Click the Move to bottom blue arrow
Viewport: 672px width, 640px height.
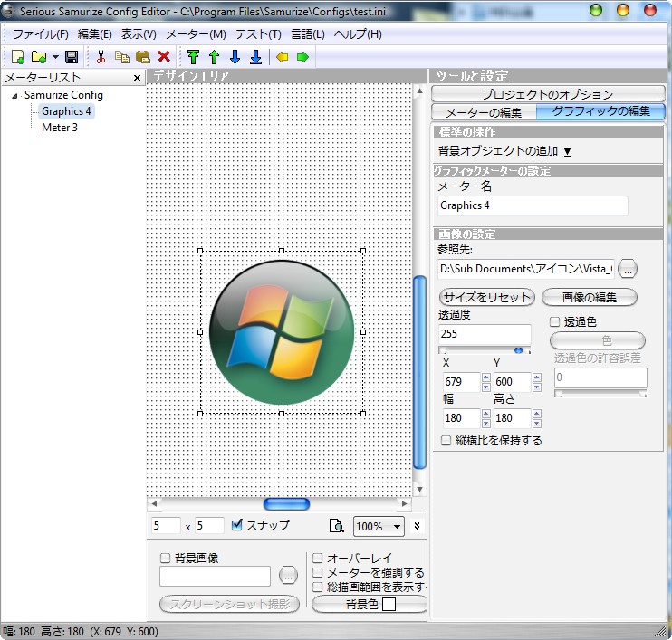[256, 57]
